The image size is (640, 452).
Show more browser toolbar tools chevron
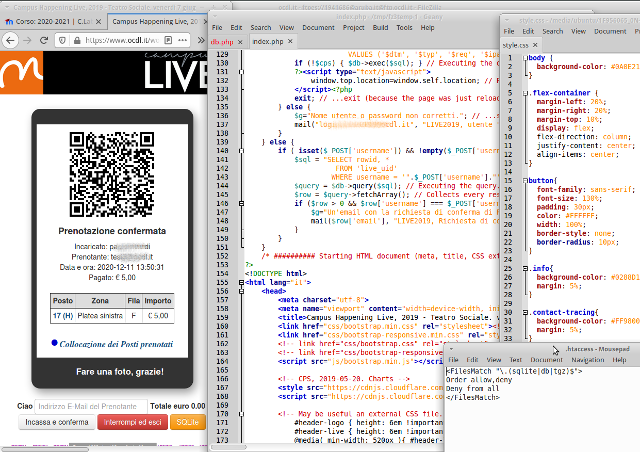click(201, 40)
